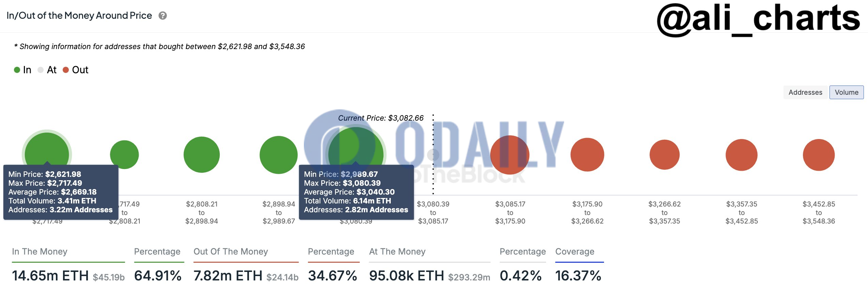This screenshot has height=291, width=868.
Task: Toggle the gray At legend dot
Action: click(x=41, y=70)
